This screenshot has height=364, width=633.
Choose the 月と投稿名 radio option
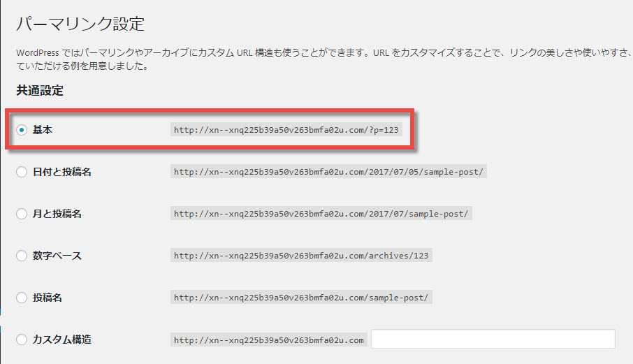(22, 214)
